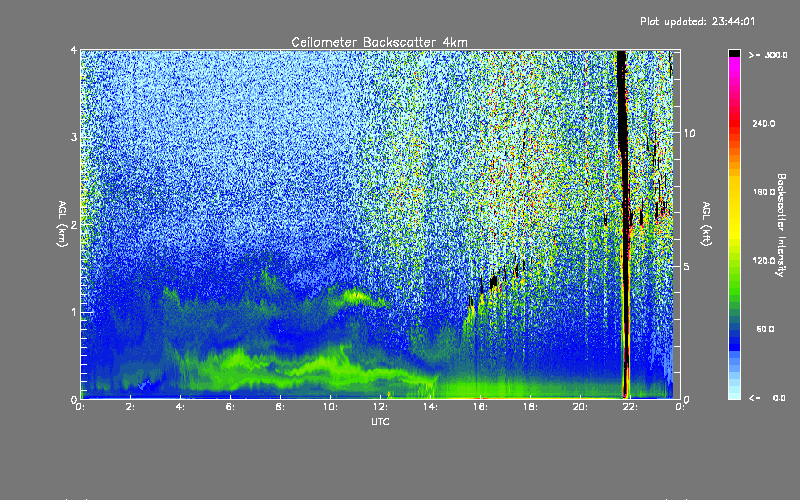Click the '6:' hour label on time axis
Viewport: 800px width, 500px height.
tap(230, 407)
